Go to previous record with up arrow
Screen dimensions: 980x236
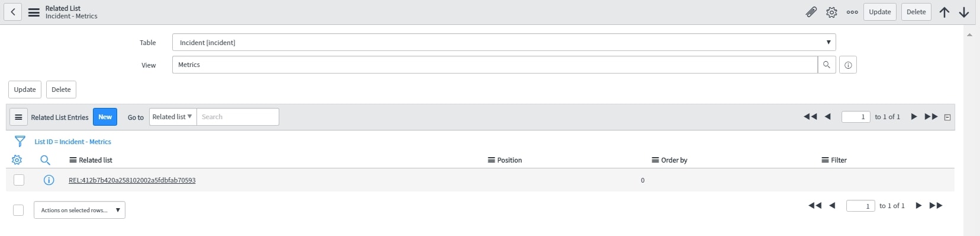(944, 12)
